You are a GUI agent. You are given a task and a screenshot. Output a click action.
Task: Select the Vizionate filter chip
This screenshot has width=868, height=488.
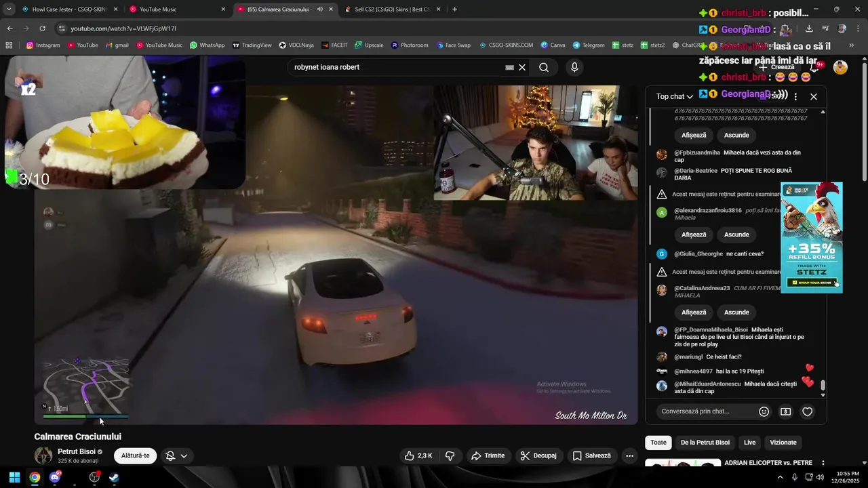click(783, 443)
